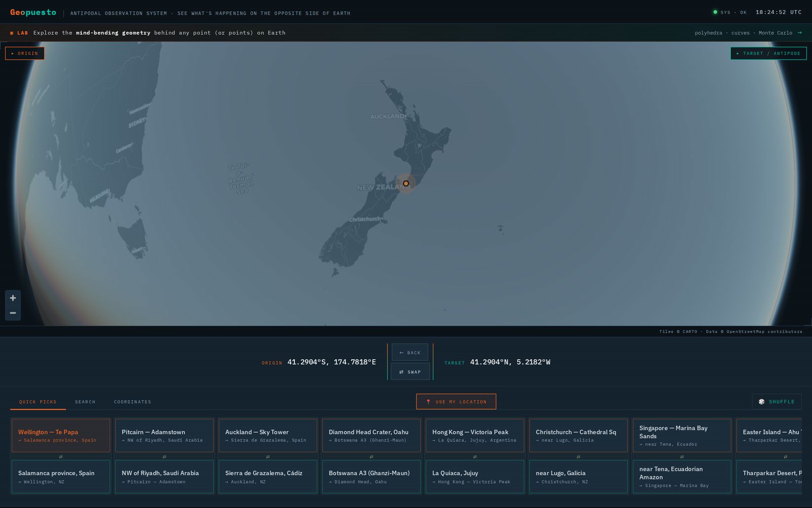The image size is (812, 508).
Task: Shuffle the quick picks
Action: (777, 402)
